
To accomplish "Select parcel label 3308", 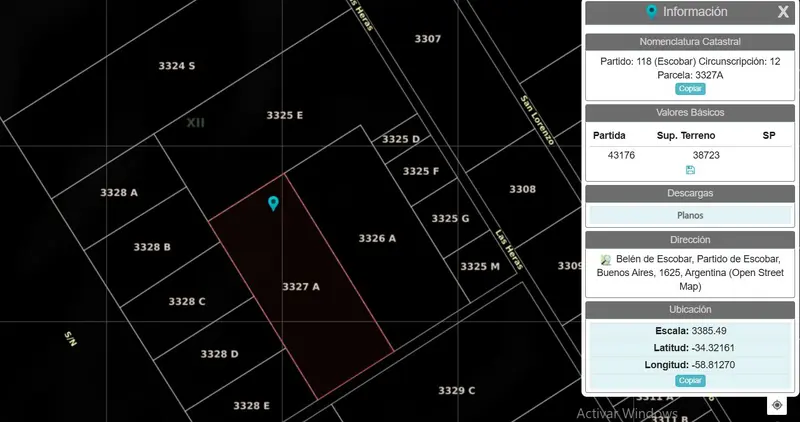I will 522,189.
